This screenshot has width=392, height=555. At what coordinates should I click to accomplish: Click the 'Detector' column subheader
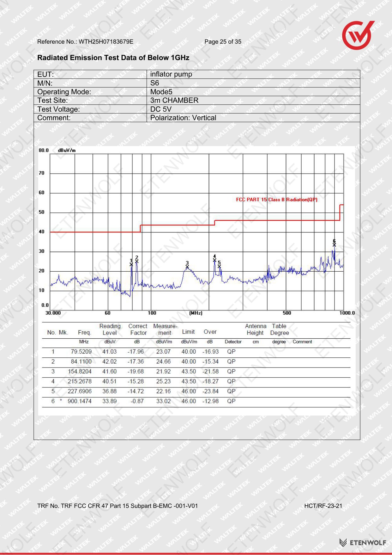233,342
